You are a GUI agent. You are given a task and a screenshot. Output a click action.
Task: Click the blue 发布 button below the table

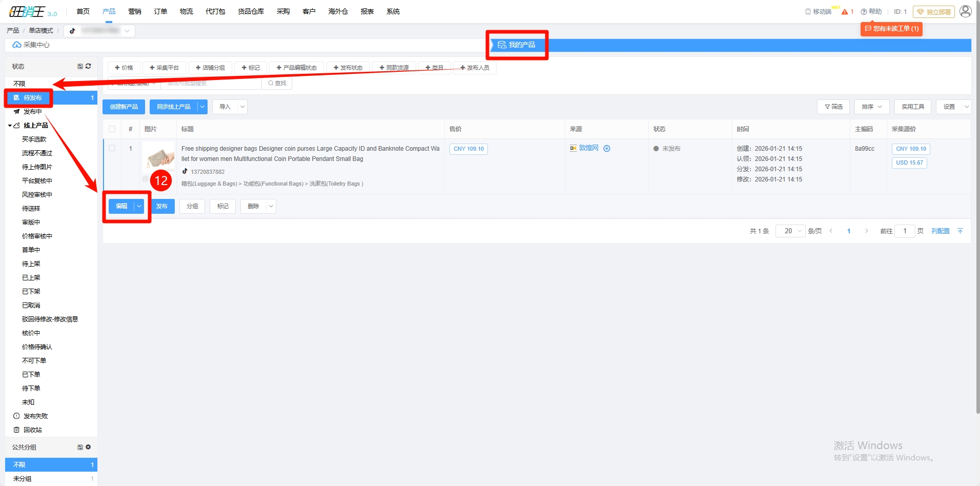click(162, 206)
